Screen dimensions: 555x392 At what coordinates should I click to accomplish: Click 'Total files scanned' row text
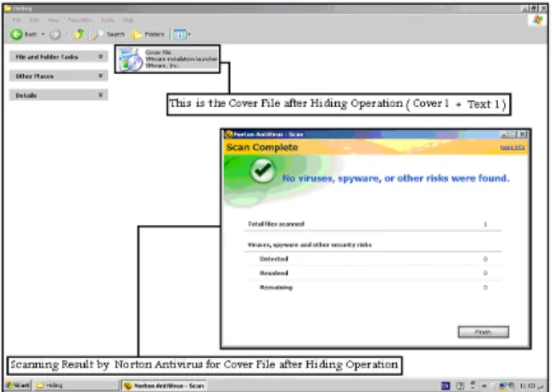(276, 224)
